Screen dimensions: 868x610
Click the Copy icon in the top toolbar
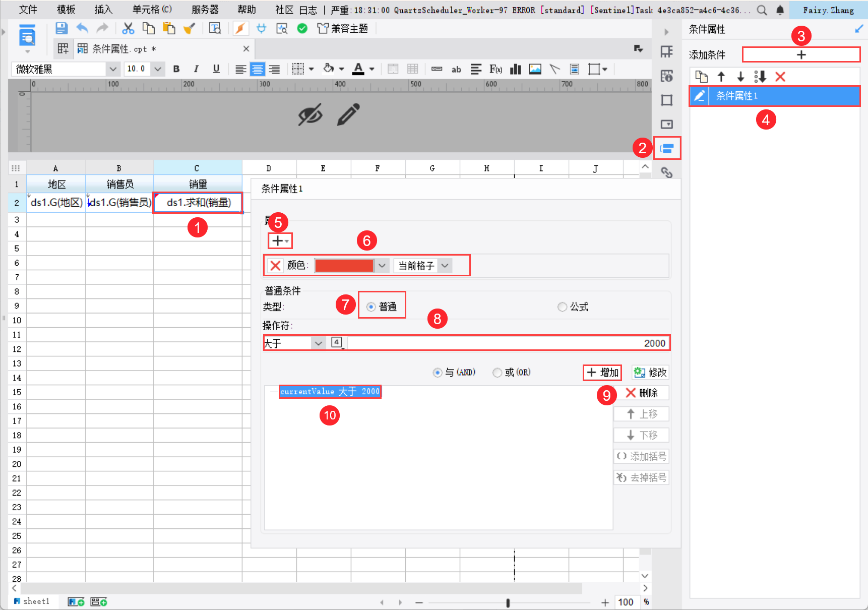click(148, 28)
